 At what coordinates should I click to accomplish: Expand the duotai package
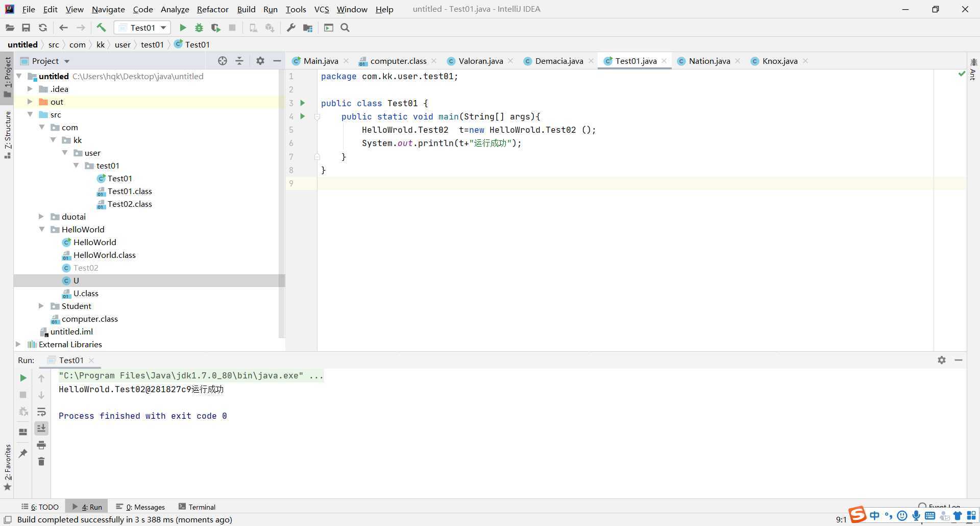pos(41,217)
